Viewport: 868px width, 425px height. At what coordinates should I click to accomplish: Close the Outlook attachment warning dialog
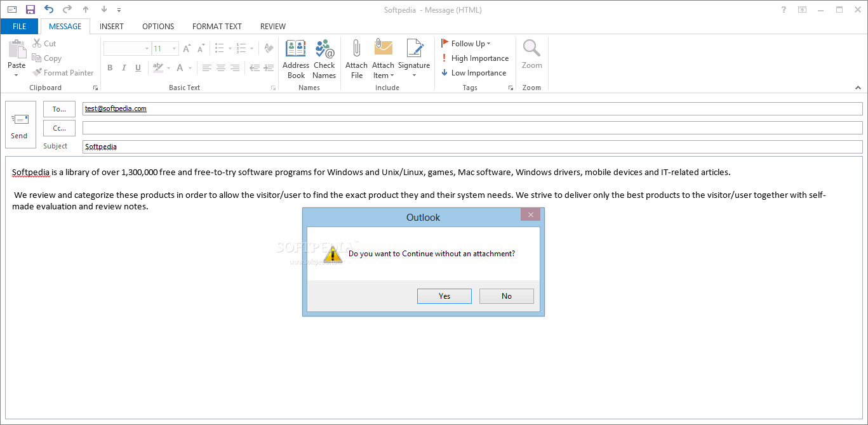click(x=530, y=214)
